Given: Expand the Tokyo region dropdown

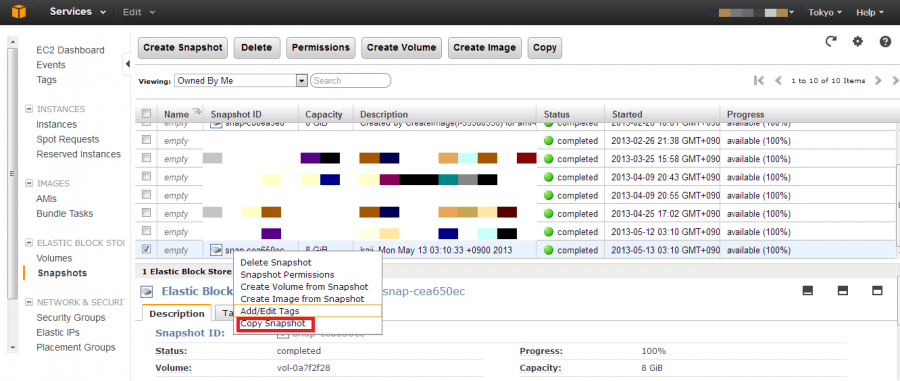Looking at the screenshot, I should [x=825, y=12].
